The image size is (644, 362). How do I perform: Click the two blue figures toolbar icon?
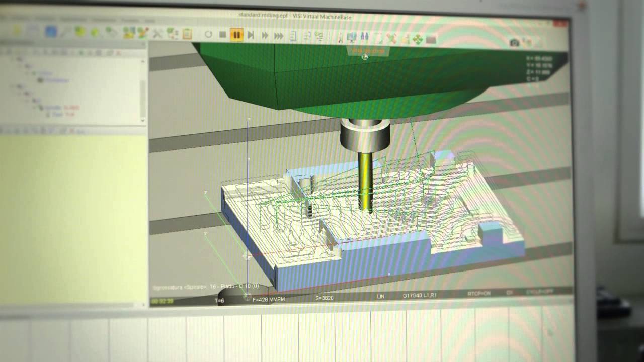(x=364, y=37)
